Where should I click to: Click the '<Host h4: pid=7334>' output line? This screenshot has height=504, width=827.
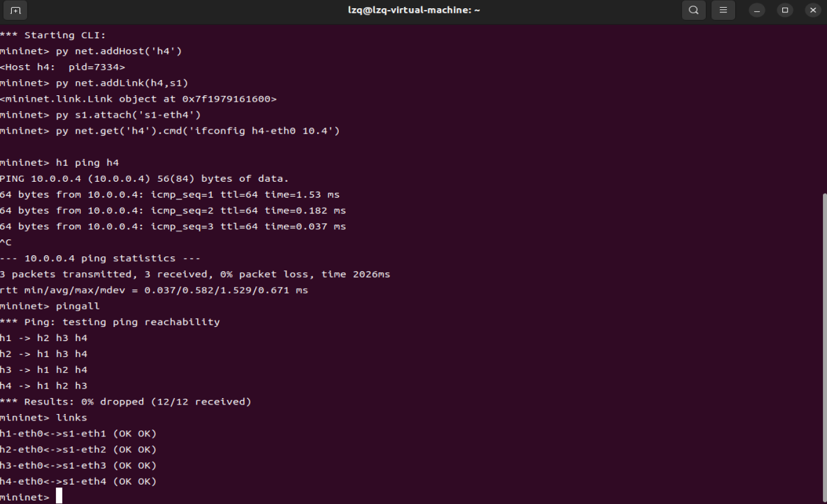click(x=63, y=67)
